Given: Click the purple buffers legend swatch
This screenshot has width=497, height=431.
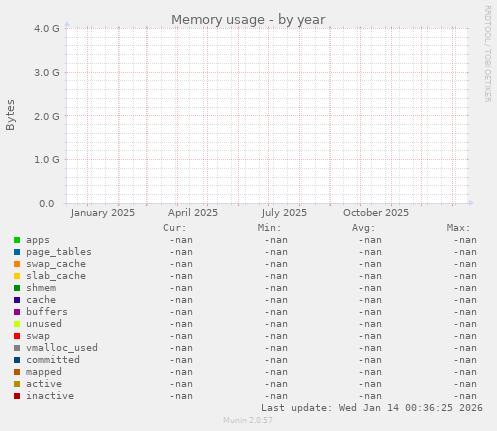Looking at the screenshot, I should (17, 312).
